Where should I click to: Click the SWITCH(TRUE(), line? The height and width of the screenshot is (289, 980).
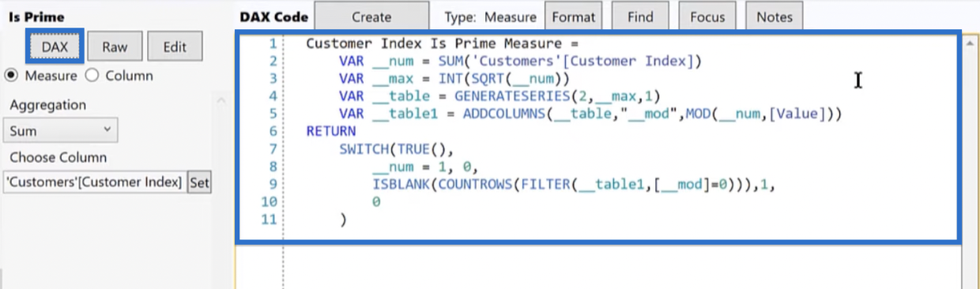(x=398, y=148)
